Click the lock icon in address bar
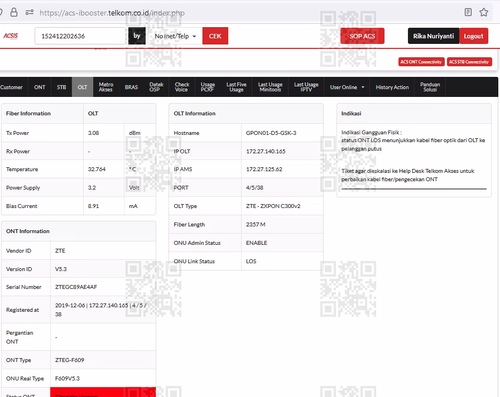This screenshot has height=397, width=500. 14,13
